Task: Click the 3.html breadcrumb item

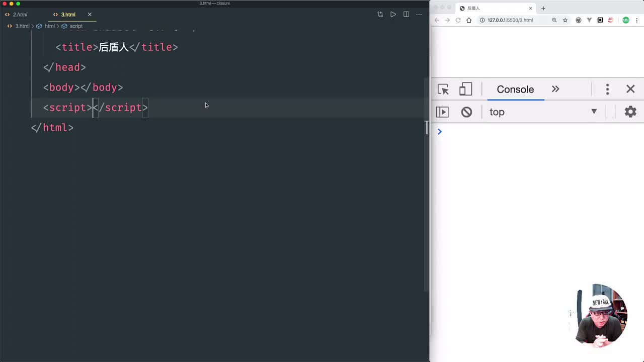Action: point(18,26)
